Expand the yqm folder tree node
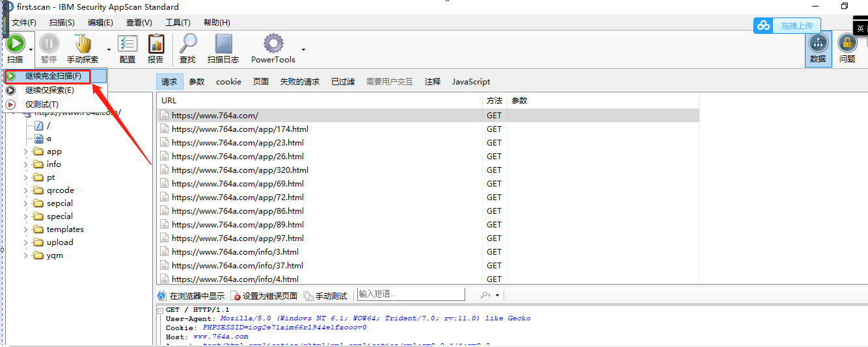868x347 pixels. [26, 255]
